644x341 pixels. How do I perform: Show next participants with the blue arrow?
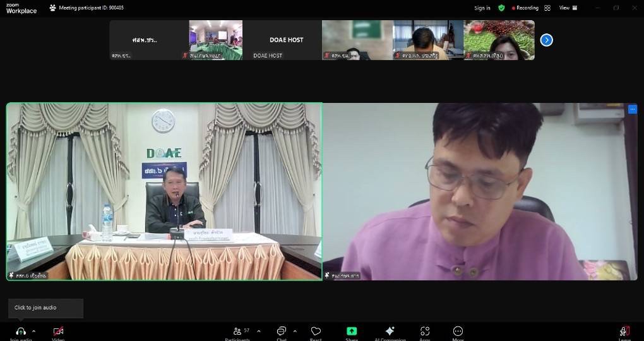point(547,40)
